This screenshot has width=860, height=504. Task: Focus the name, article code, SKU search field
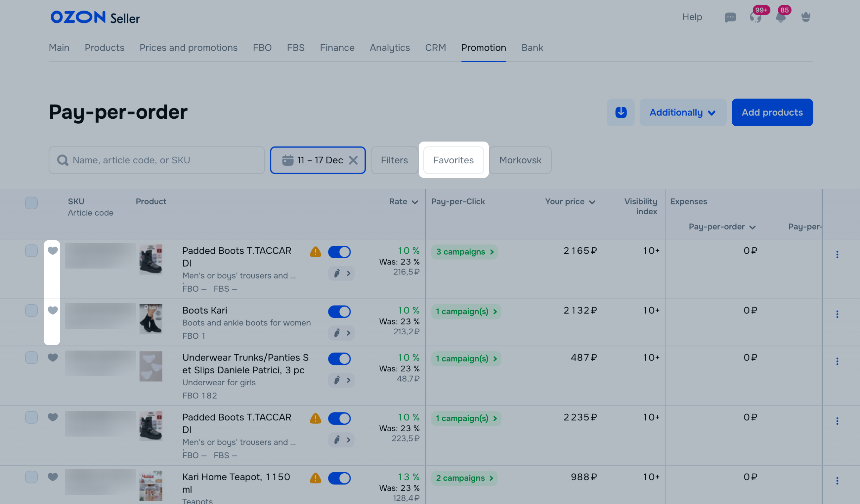157,160
